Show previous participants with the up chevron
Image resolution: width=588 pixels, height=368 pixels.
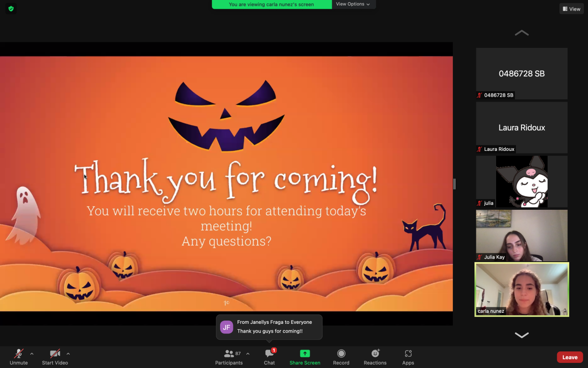pyautogui.click(x=521, y=33)
